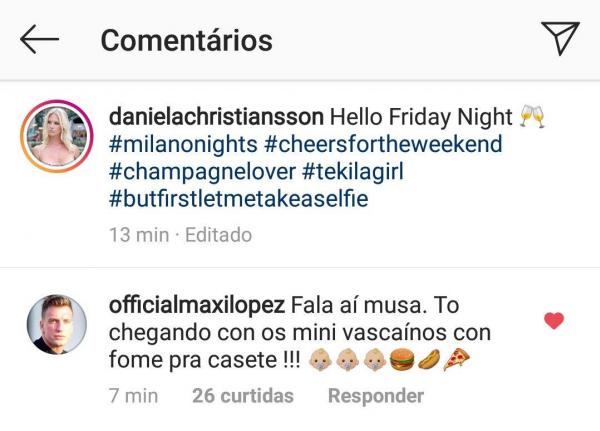
Task: Open the #champagnelover hashtag
Action: (202, 172)
